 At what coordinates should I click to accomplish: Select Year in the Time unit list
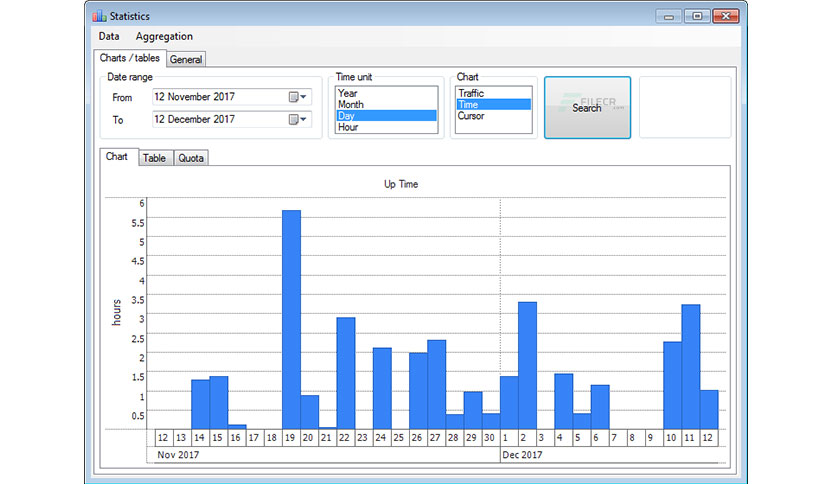coord(387,93)
